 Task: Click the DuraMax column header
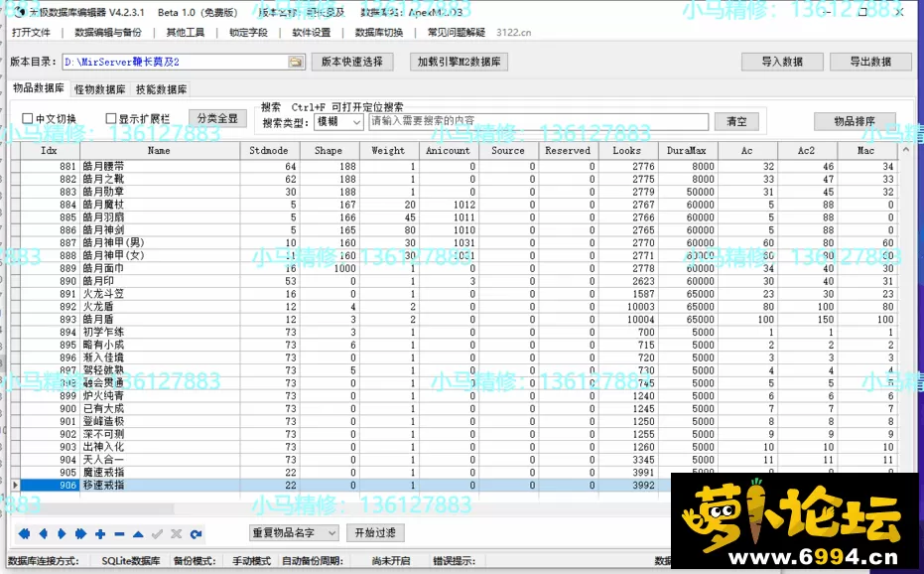(x=688, y=151)
